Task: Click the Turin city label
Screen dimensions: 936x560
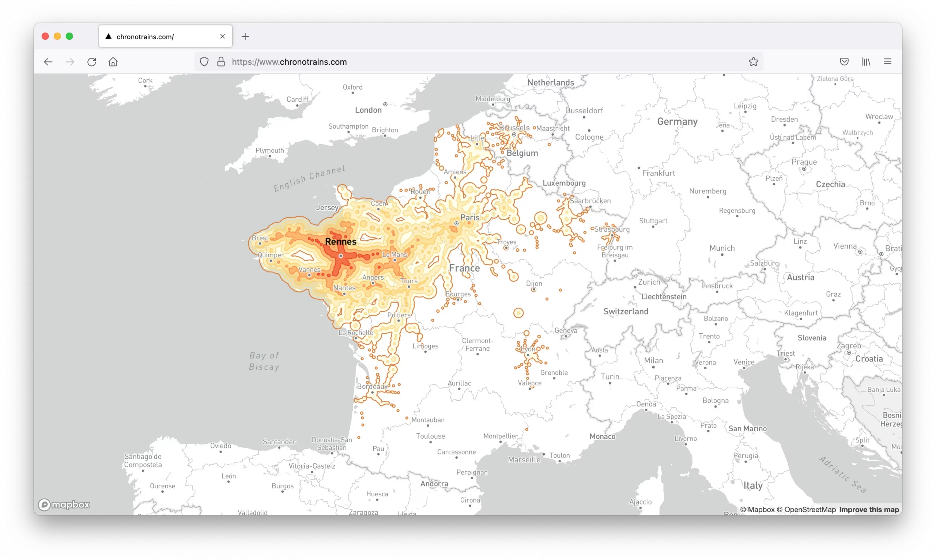Action: [610, 377]
